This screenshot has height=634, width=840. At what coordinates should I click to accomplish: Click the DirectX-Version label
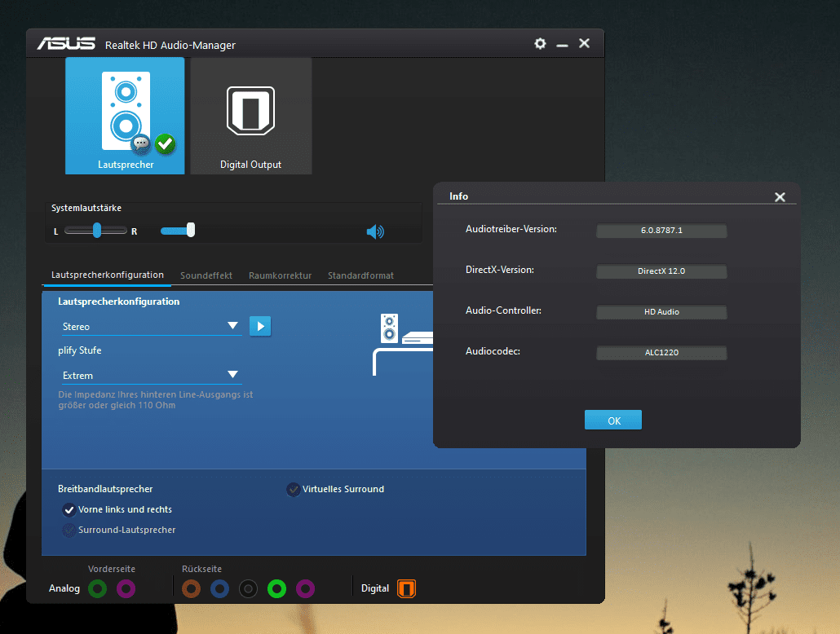click(x=500, y=270)
